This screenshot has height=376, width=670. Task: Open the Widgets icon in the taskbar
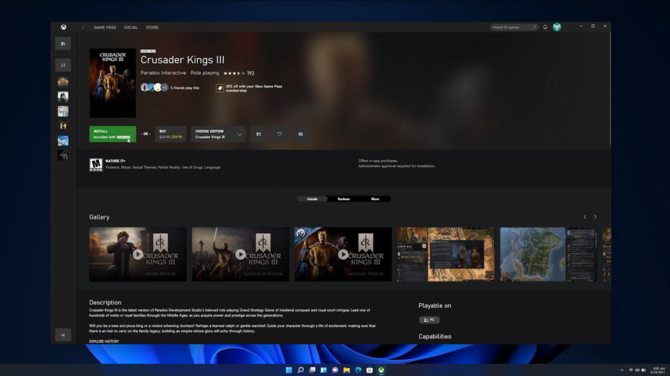[323, 370]
